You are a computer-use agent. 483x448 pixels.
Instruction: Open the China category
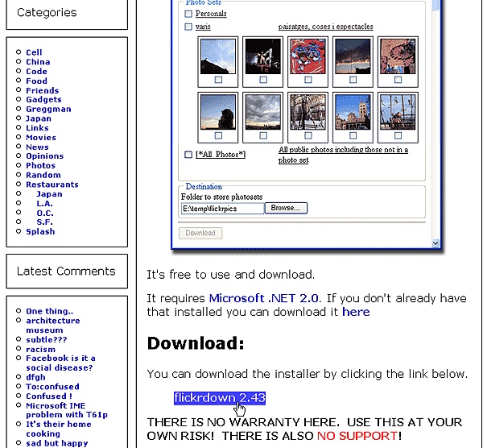pyautogui.click(x=38, y=62)
